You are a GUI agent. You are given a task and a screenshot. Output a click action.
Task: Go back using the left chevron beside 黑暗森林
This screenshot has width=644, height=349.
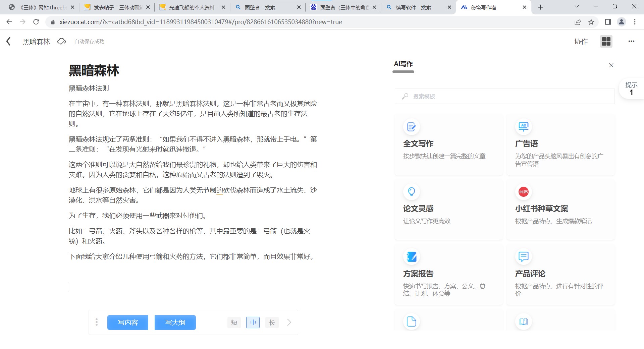8,41
